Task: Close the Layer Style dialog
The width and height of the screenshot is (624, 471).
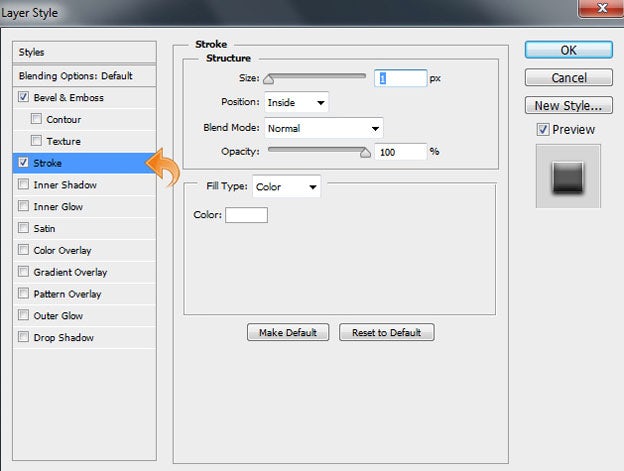Action: coord(601,8)
